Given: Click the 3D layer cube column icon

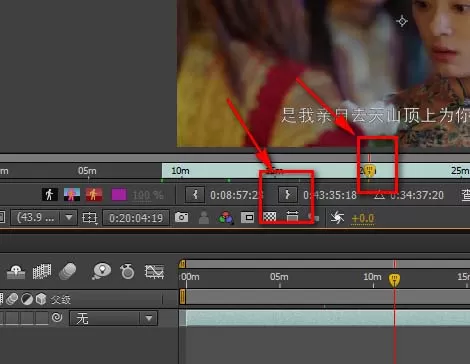Looking at the screenshot, I should pyautogui.click(x=41, y=299).
